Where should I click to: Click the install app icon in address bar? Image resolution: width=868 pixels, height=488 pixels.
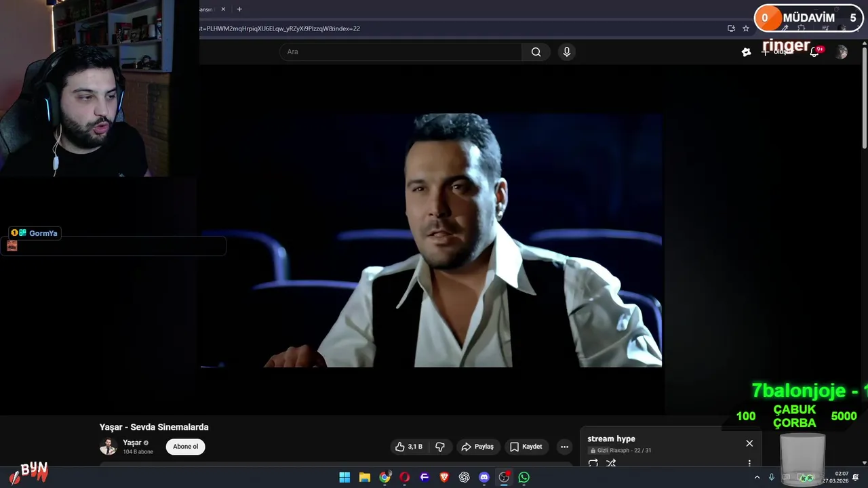[731, 28]
